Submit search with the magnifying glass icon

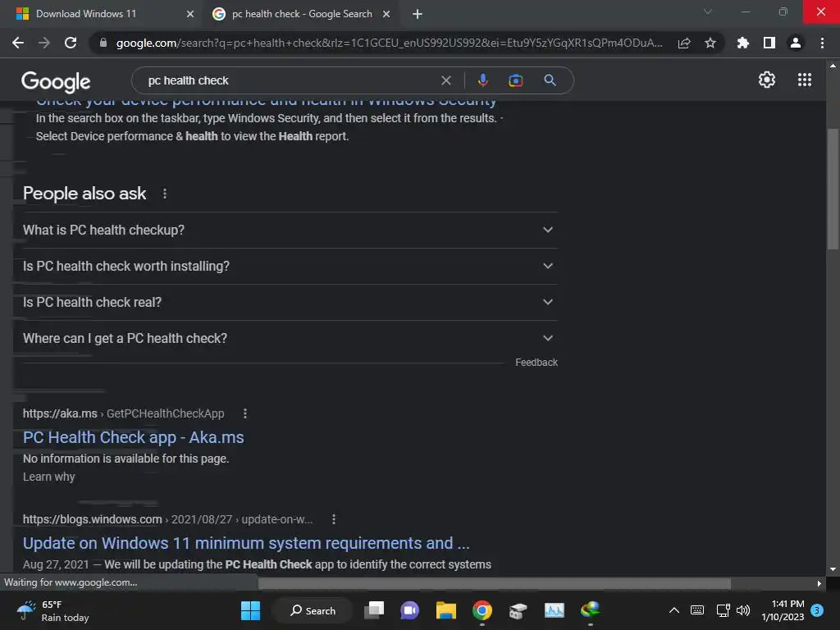click(550, 80)
